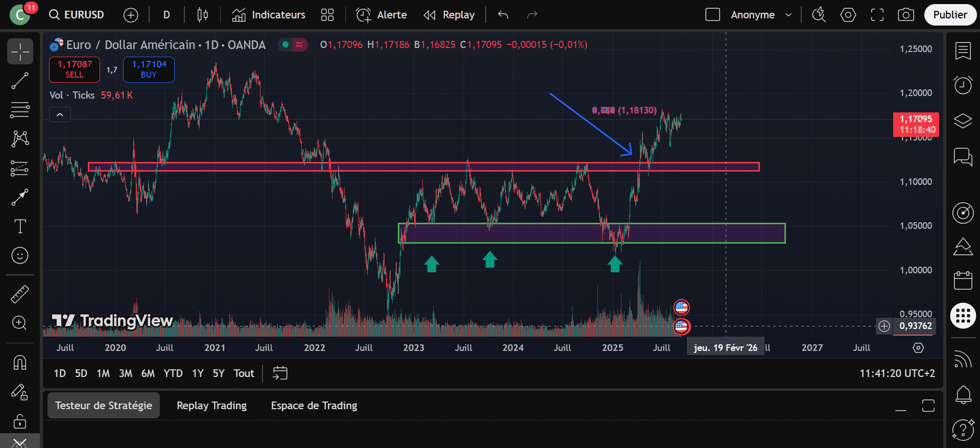Click the Publier button
This screenshot has width=980, height=448.
point(950,15)
